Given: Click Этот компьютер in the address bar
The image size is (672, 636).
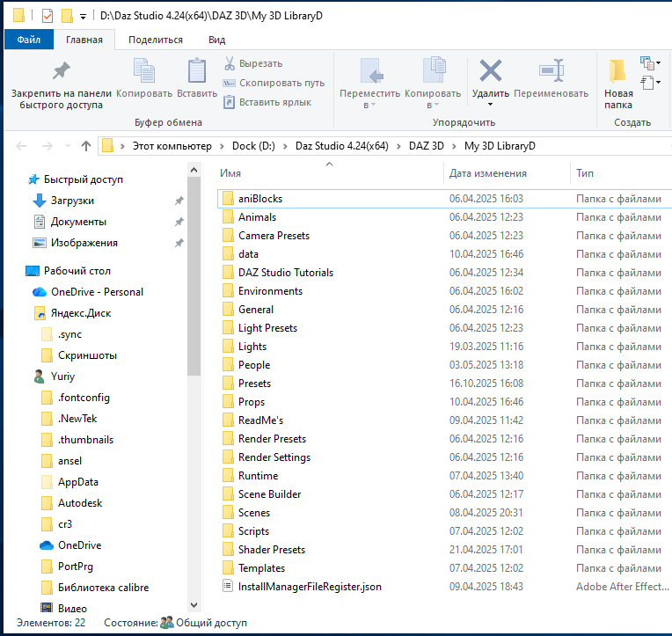Looking at the screenshot, I should point(172,146).
